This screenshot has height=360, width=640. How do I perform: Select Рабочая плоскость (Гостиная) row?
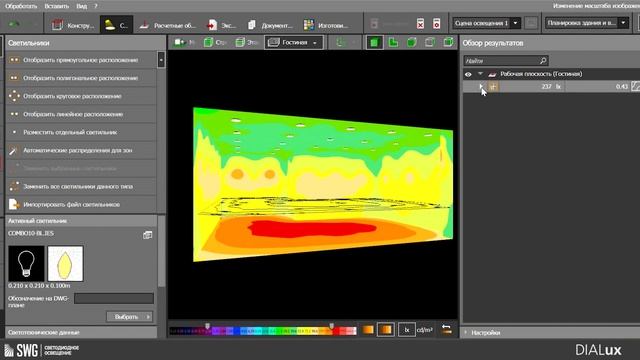coord(551,74)
